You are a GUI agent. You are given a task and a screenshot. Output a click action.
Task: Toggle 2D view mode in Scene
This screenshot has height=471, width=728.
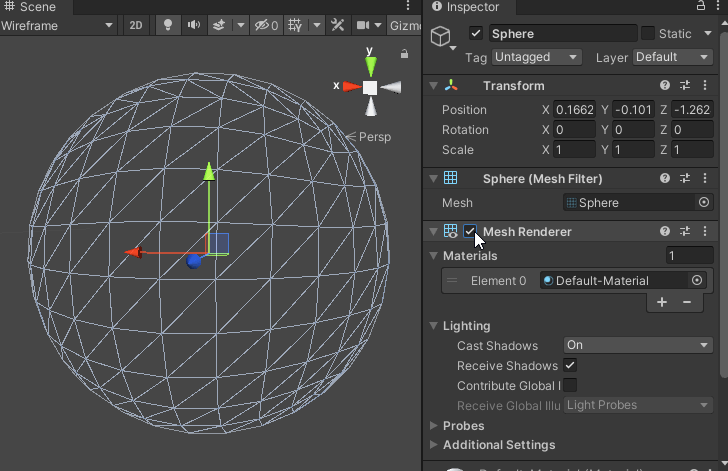[x=138, y=25]
